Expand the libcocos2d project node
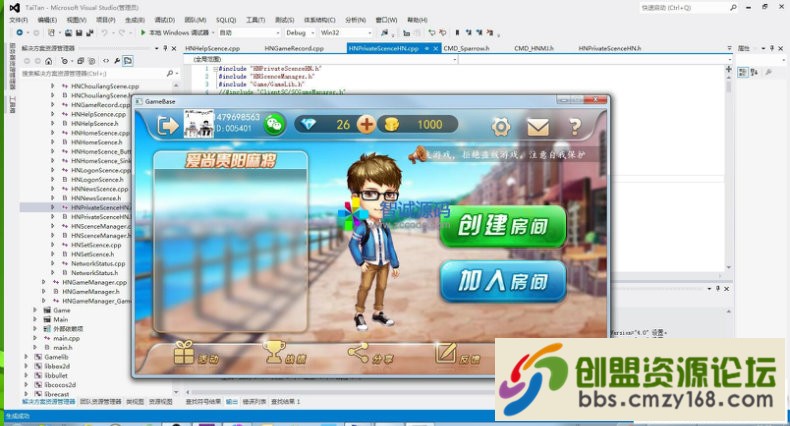This screenshot has height=426, width=790. tap(26, 385)
